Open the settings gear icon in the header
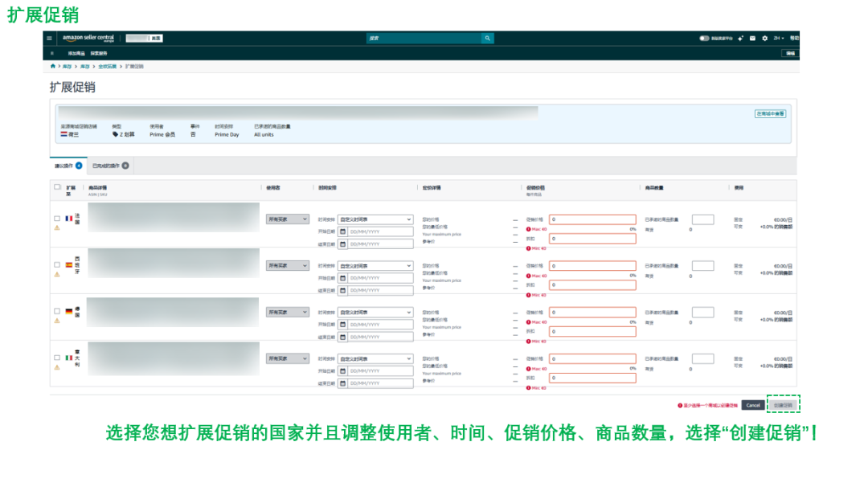Screen dimensions: 868x491 tap(765, 39)
